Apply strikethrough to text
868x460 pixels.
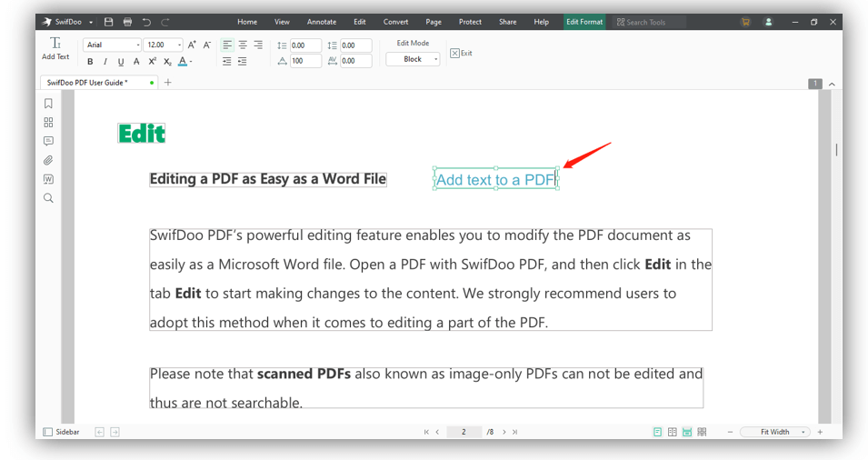point(136,62)
